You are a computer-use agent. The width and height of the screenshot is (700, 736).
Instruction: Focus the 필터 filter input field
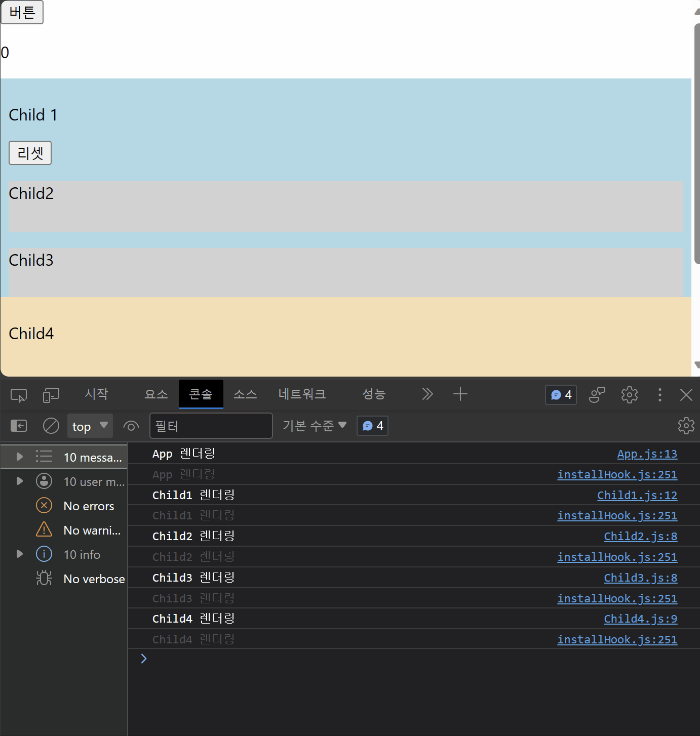(x=211, y=426)
